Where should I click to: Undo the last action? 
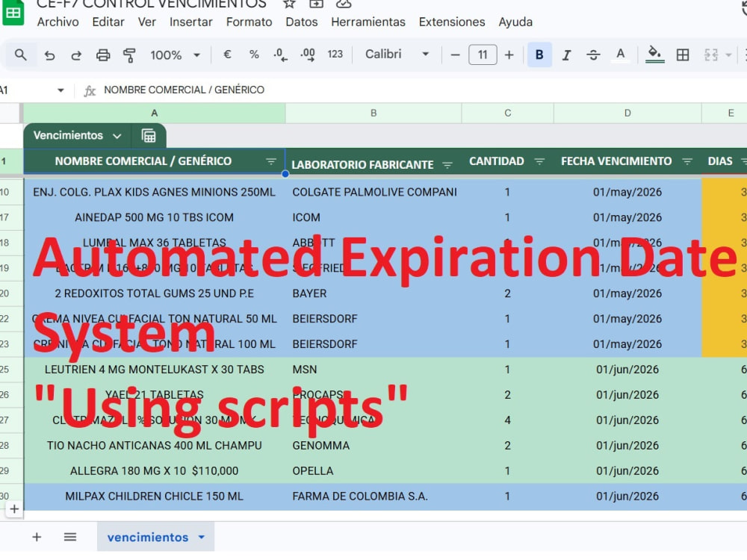tap(49, 55)
